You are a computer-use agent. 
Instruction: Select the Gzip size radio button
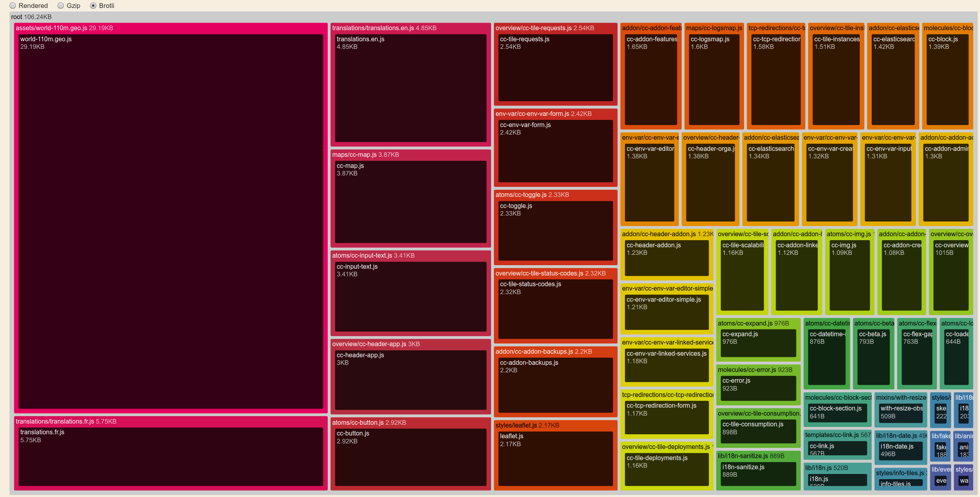[x=60, y=6]
